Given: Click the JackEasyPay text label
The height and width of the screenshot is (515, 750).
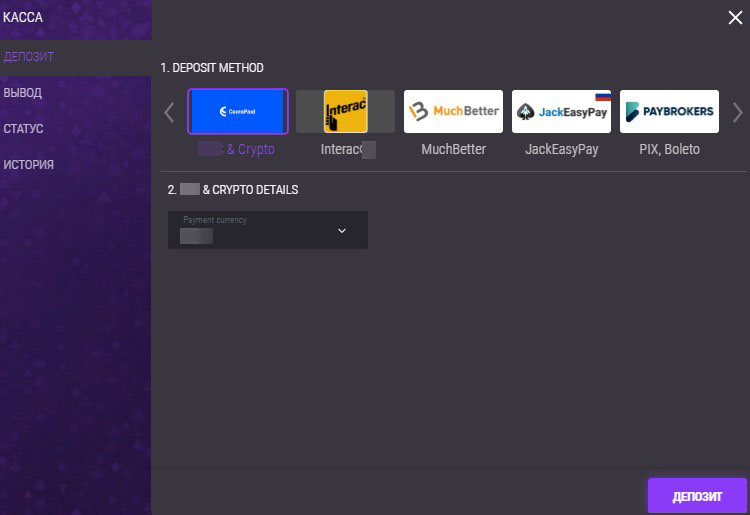Looking at the screenshot, I should pos(561,150).
